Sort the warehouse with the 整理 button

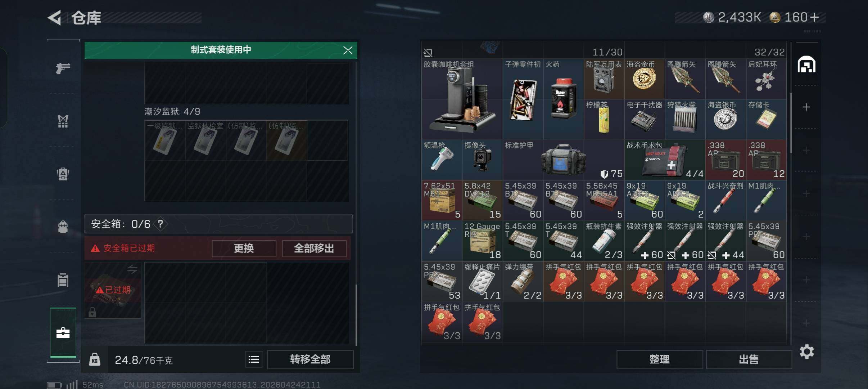tap(660, 359)
